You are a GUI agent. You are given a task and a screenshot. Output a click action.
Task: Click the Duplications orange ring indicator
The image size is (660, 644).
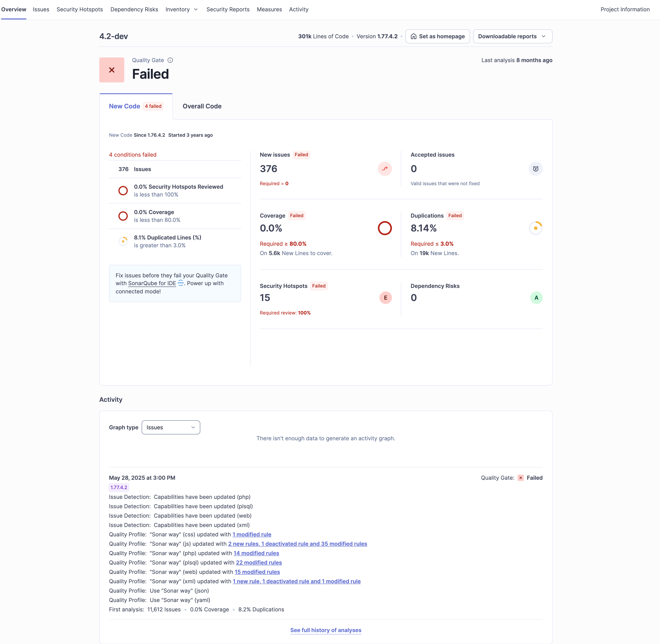click(x=536, y=228)
